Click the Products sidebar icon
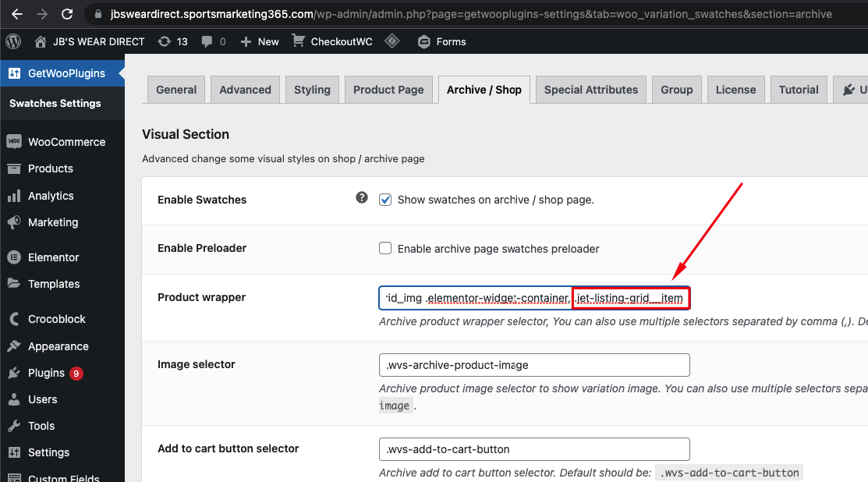 [x=14, y=168]
